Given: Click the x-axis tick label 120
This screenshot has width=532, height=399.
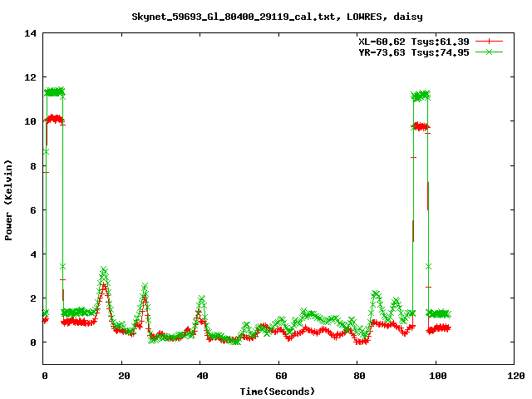Looking at the screenshot, I should pos(516,376).
